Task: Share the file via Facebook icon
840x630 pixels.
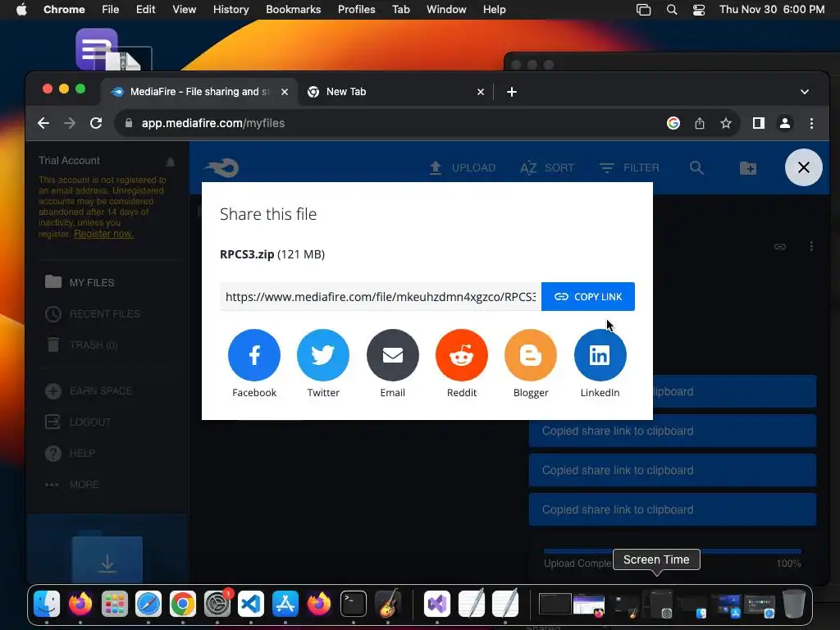Action: 254,355
